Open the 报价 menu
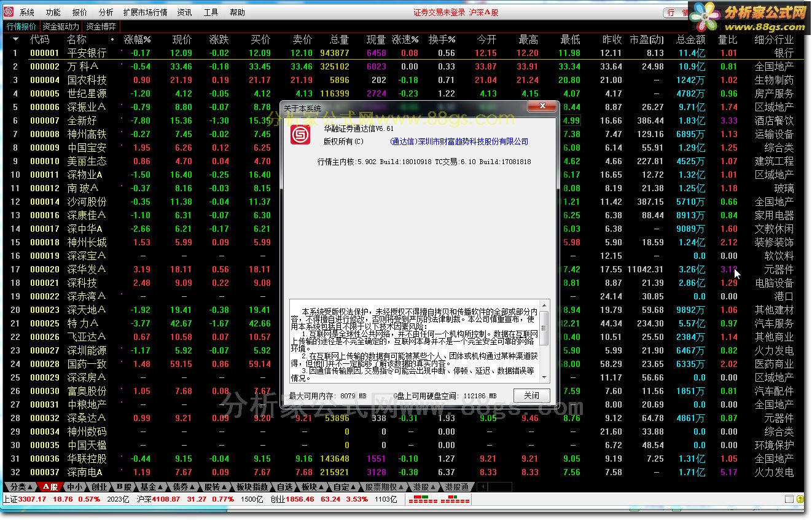The image size is (812, 520). coord(80,12)
